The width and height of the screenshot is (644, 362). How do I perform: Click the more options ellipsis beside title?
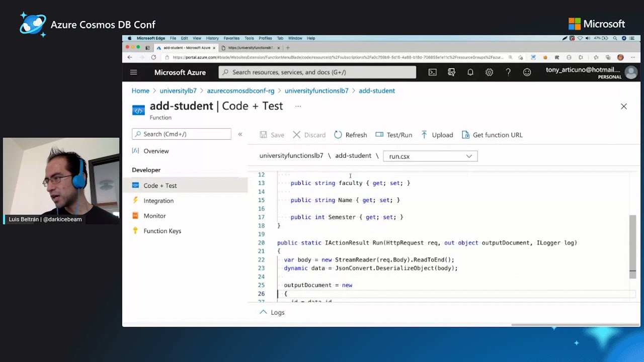(x=298, y=106)
